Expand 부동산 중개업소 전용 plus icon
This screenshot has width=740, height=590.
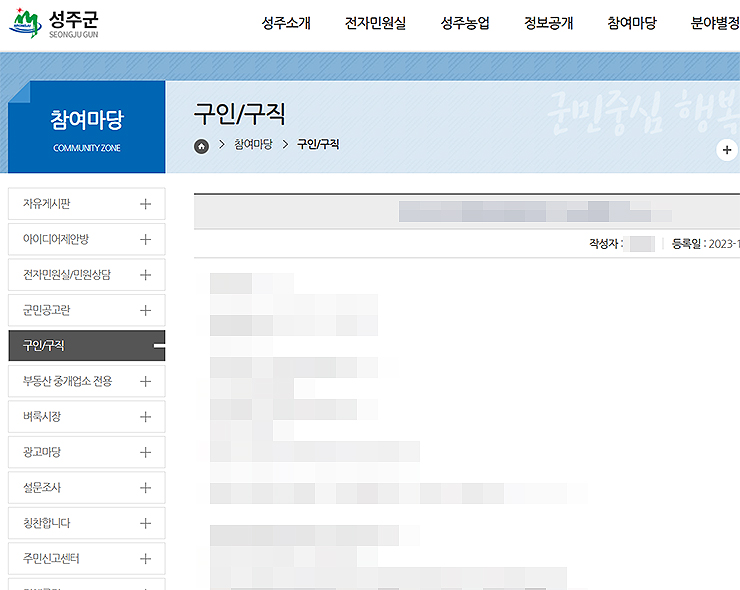(145, 381)
